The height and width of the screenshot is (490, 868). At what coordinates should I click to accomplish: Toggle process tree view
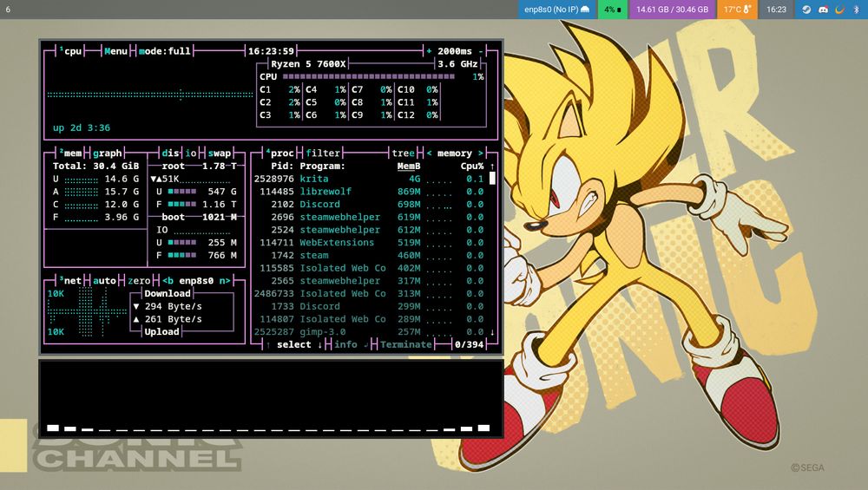(x=403, y=154)
